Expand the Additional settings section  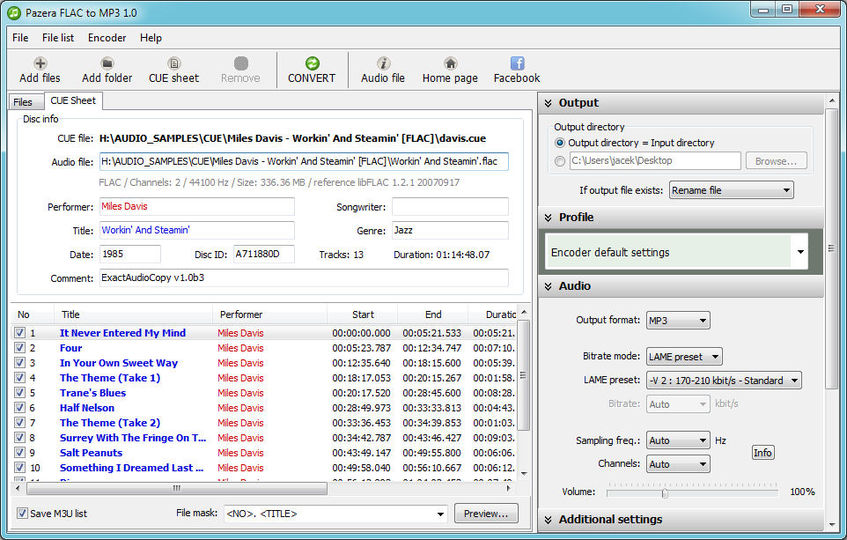click(x=548, y=519)
